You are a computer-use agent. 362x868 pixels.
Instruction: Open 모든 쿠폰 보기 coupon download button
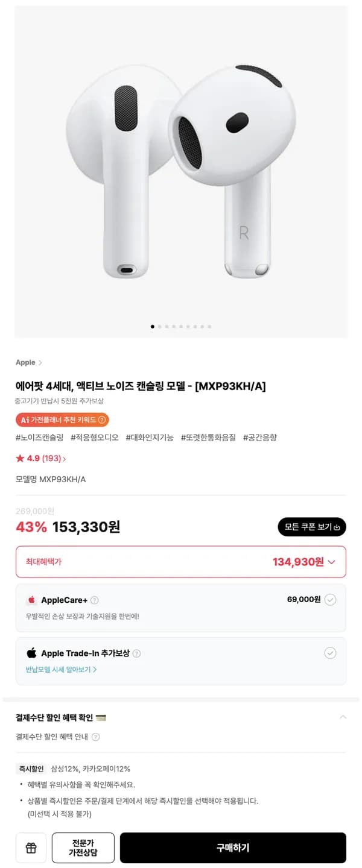point(312,527)
